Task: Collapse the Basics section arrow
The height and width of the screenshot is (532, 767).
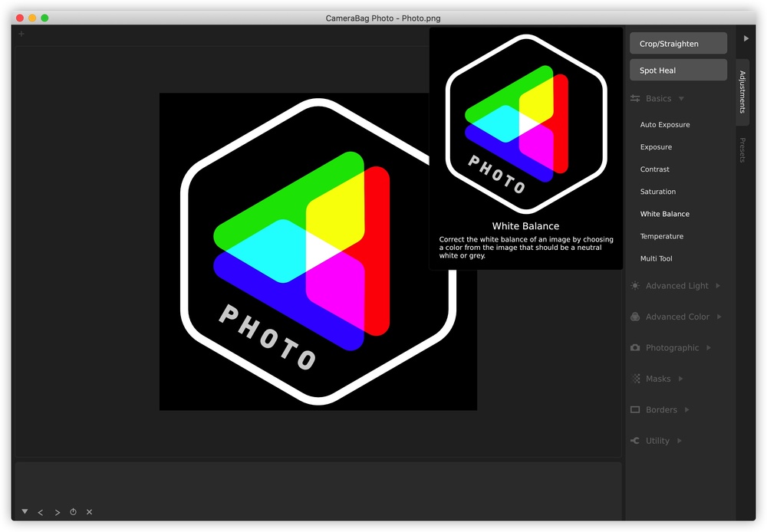Action: (x=681, y=99)
